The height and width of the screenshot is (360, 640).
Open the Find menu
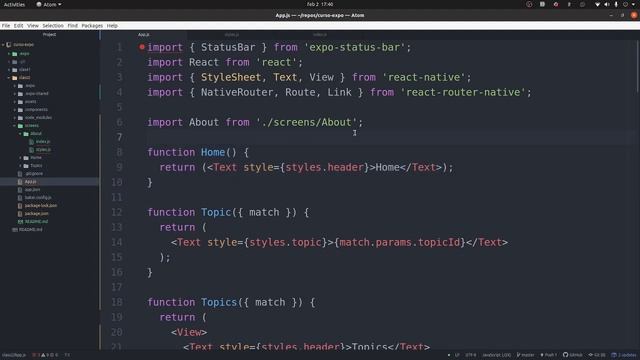[x=73, y=26]
